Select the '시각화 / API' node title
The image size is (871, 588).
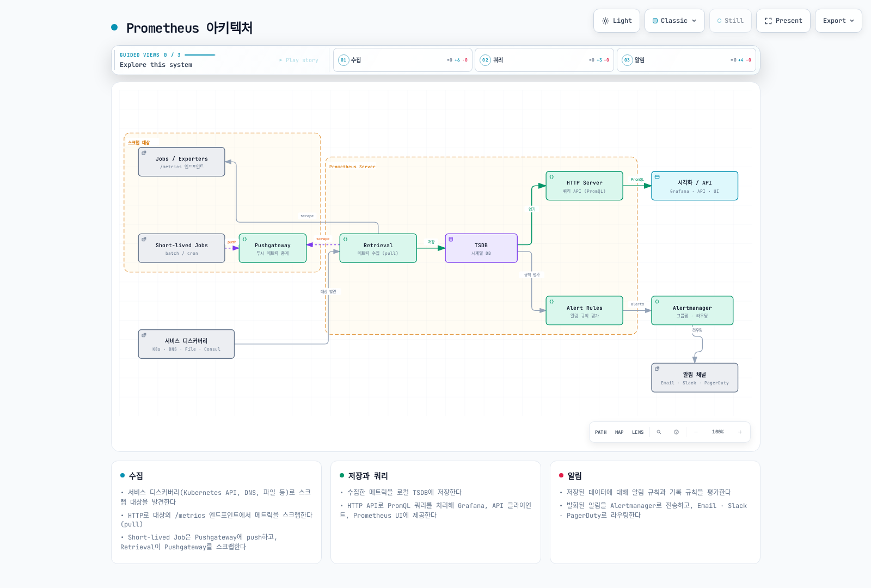tap(695, 183)
